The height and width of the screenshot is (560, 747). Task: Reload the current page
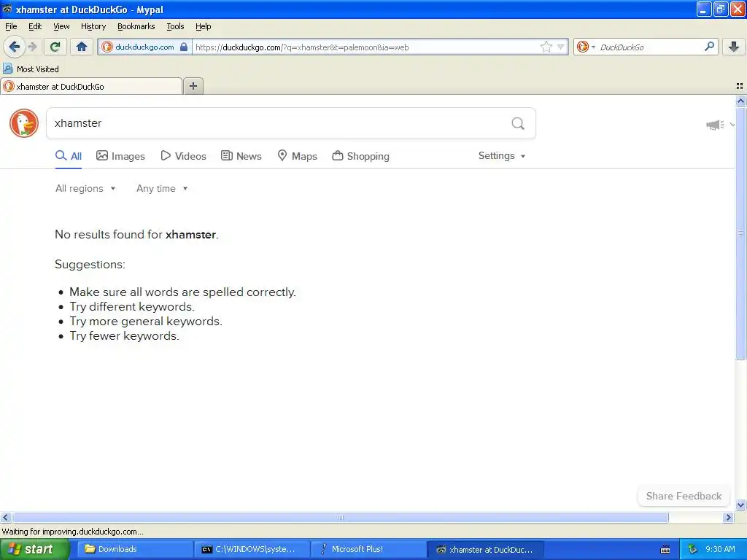[x=55, y=47]
